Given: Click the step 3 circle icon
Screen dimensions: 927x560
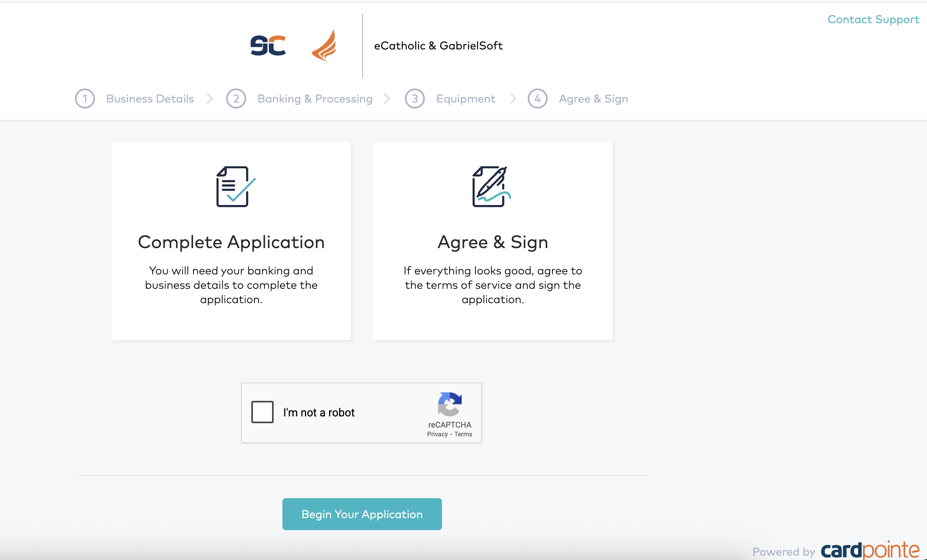Looking at the screenshot, I should point(415,99).
